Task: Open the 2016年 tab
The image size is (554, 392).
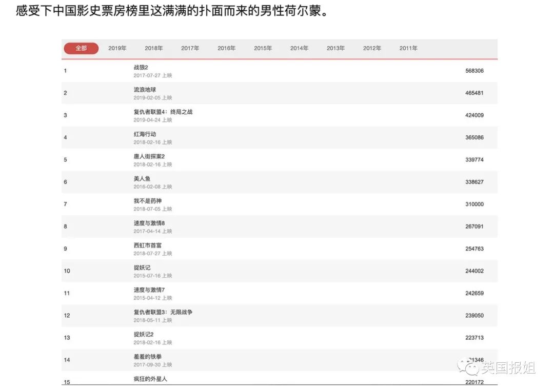Action: [227, 48]
